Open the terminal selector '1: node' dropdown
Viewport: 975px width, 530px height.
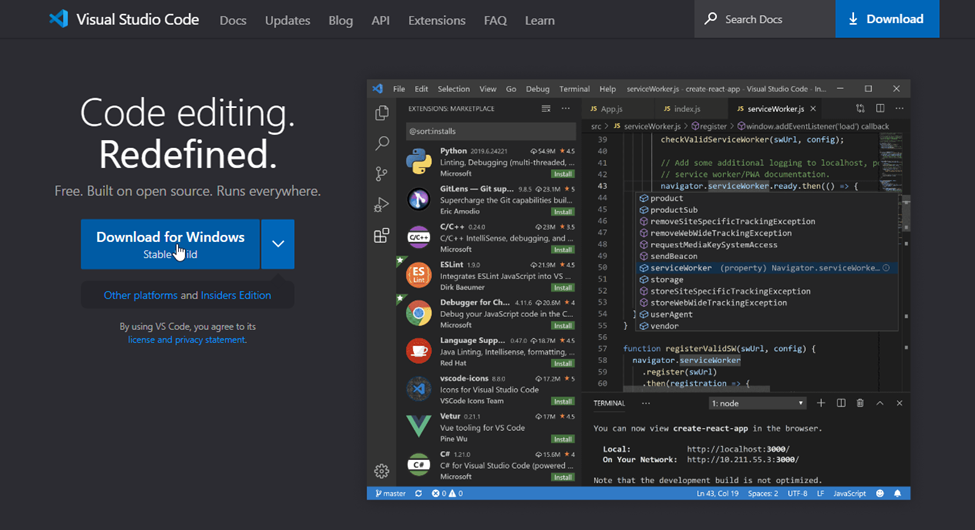757,403
